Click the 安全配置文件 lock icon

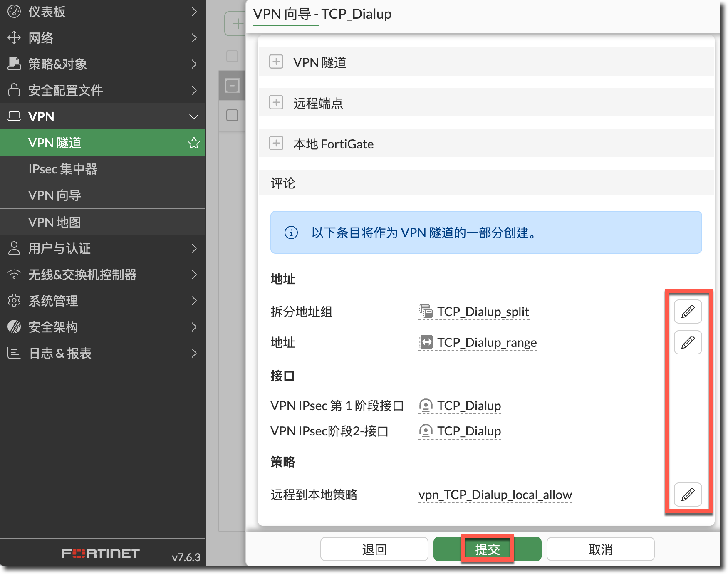pyautogui.click(x=14, y=90)
